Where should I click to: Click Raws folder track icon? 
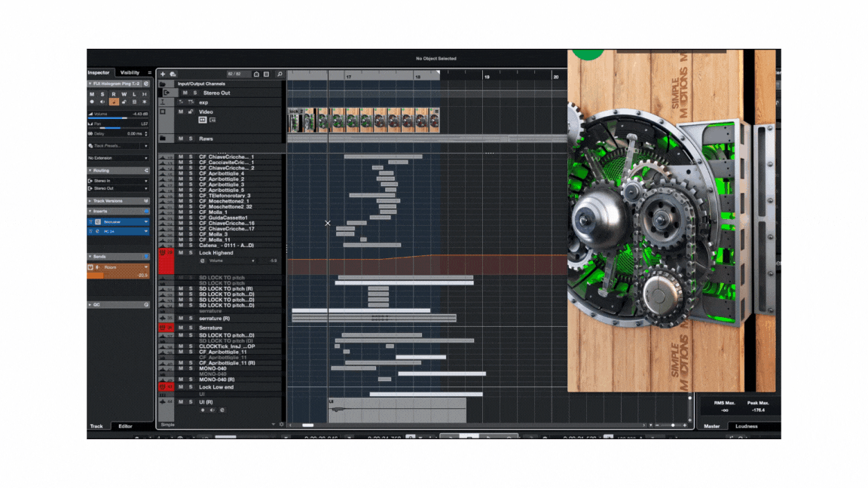pos(163,139)
